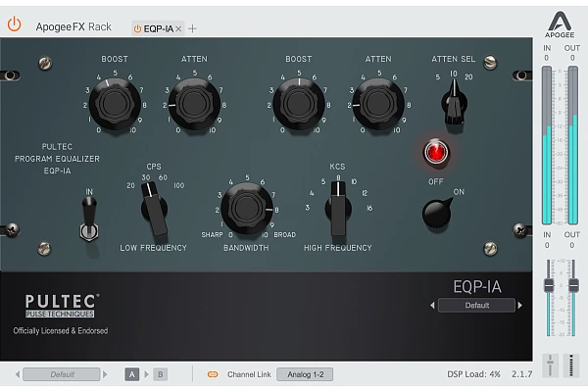Click the ATTEN SEL selector switch
The height and width of the screenshot is (392, 588).
(454, 103)
